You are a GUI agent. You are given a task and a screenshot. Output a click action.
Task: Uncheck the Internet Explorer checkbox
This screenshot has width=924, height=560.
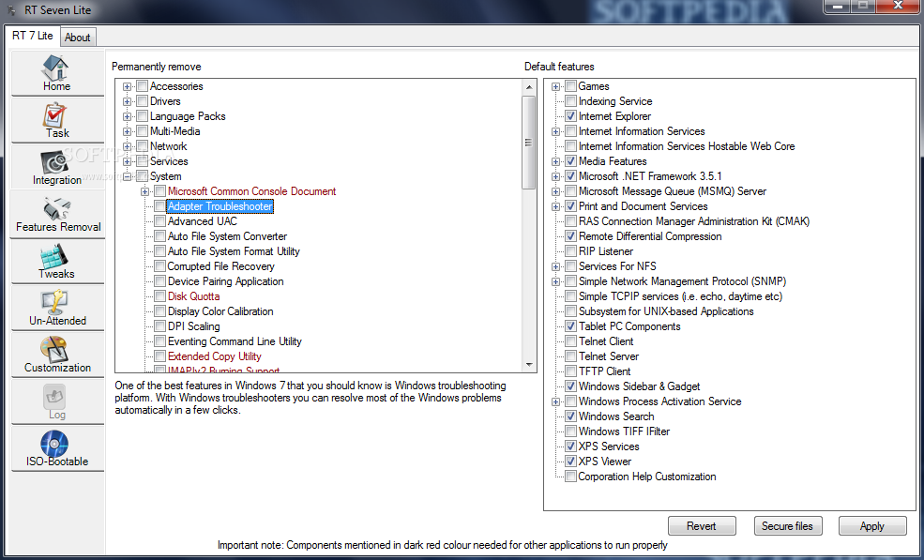570,116
